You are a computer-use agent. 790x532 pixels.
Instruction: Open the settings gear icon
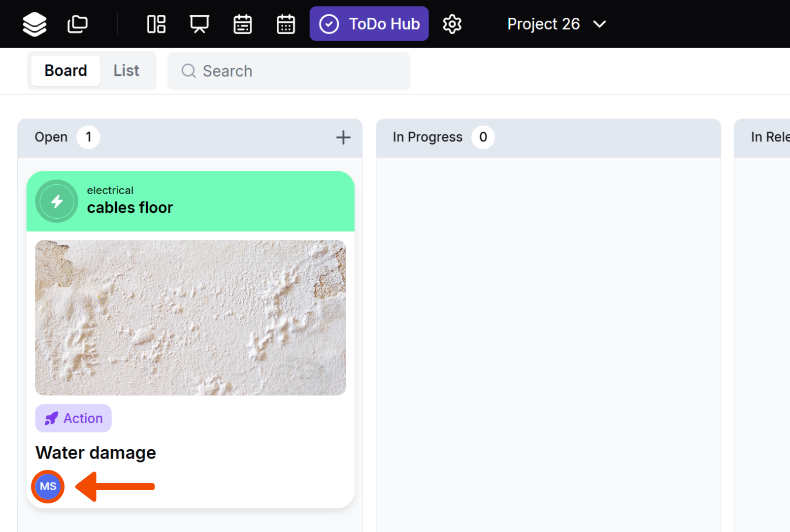[x=452, y=24]
